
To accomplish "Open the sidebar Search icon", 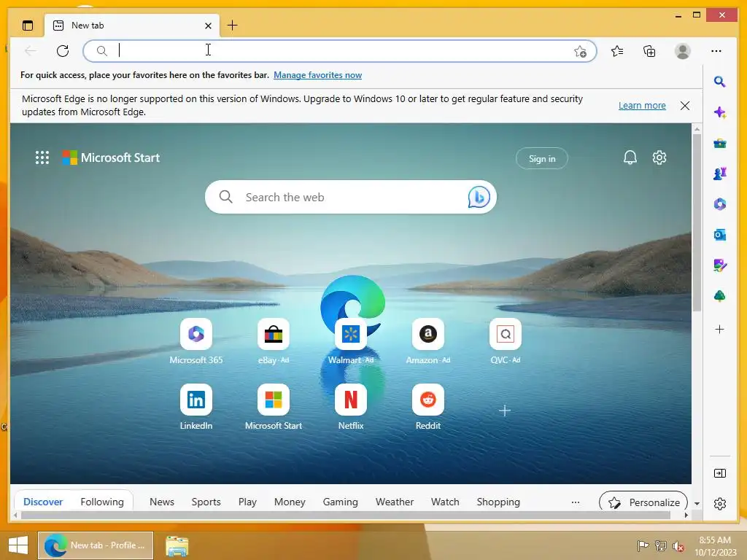I will tap(720, 82).
